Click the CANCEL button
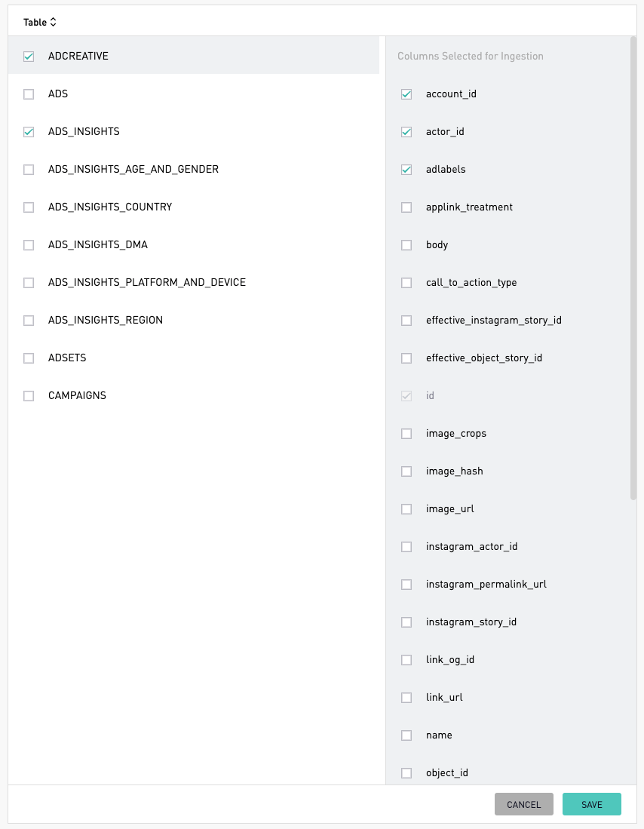644x829 pixels. click(x=524, y=804)
